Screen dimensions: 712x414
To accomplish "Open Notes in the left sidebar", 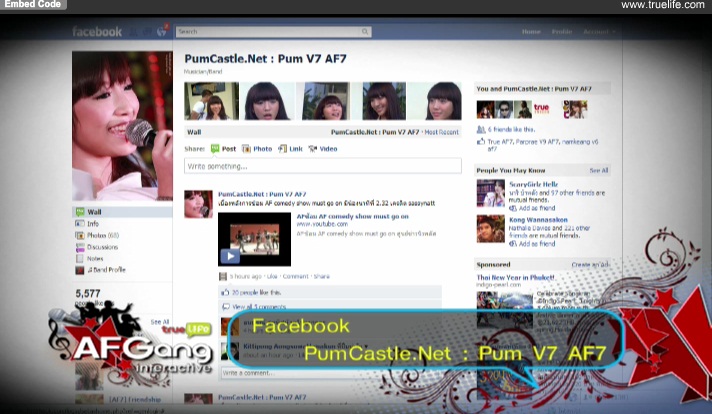I will tap(95, 258).
